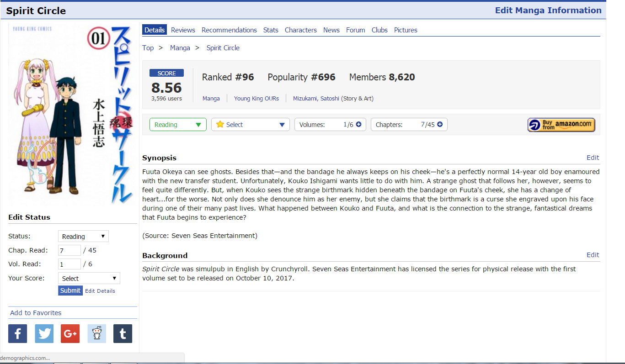Image resolution: width=625 pixels, height=364 pixels.
Task: Open the green Reading status dropdown
Action: click(178, 125)
